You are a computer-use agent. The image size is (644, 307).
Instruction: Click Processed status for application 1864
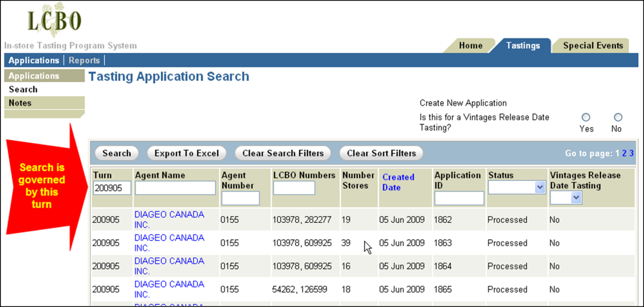(507, 266)
